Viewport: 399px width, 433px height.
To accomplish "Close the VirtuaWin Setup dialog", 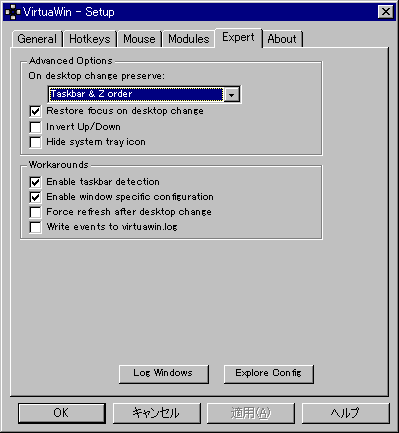I will [386, 12].
